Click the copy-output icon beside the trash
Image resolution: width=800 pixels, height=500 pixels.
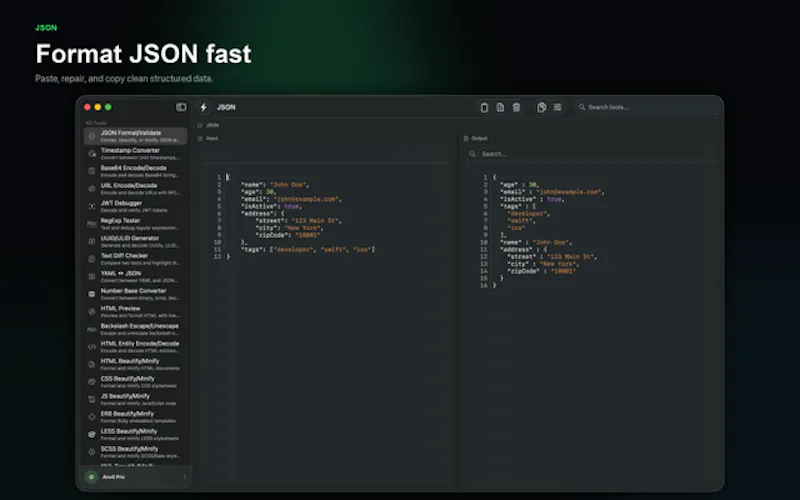pyautogui.click(x=541, y=107)
